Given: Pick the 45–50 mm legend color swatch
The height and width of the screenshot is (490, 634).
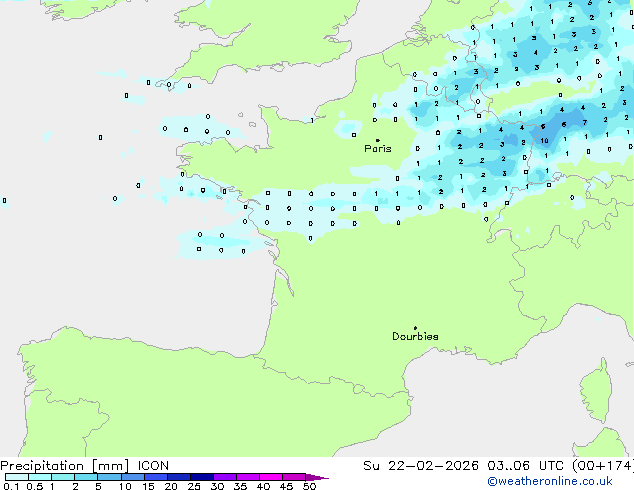Looking at the screenshot, I should click(294, 477).
